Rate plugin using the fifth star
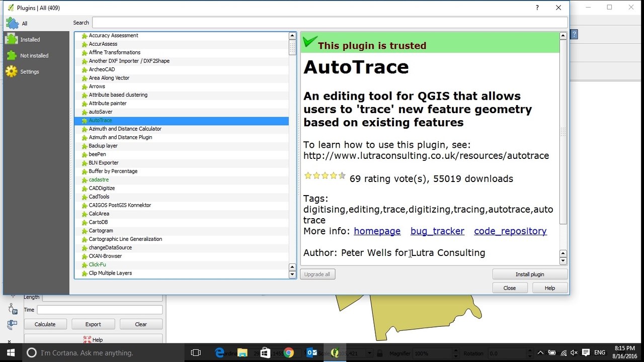This screenshot has height=362, width=644. pyautogui.click(x=342, y=175)
